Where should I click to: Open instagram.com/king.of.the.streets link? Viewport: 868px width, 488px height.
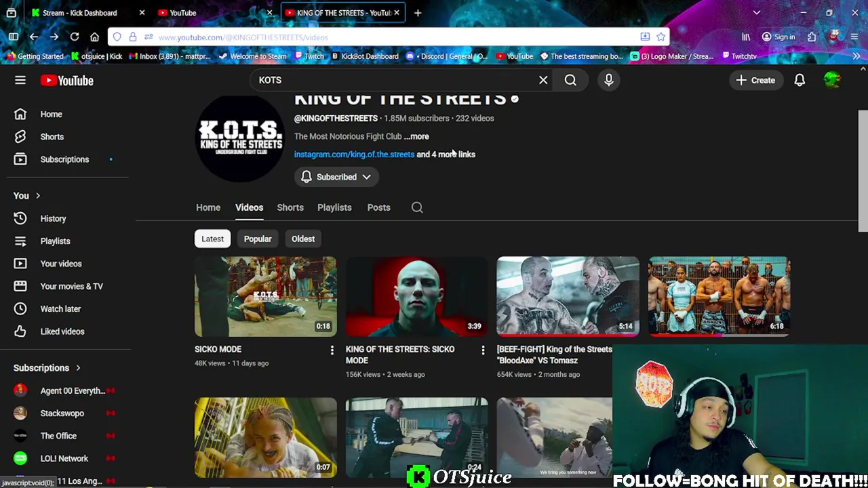(x=354, y=154)
